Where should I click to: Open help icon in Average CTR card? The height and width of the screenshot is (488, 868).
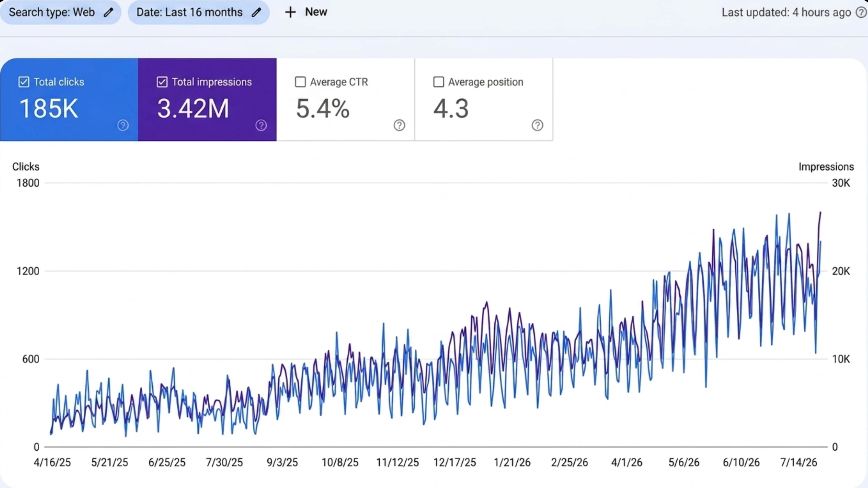click(399, 125)
